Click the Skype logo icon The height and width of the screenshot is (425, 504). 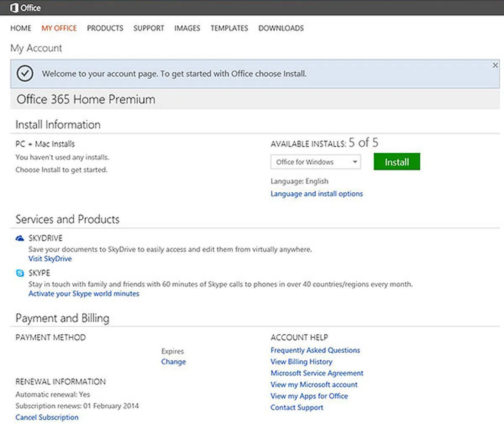[20, 273]
